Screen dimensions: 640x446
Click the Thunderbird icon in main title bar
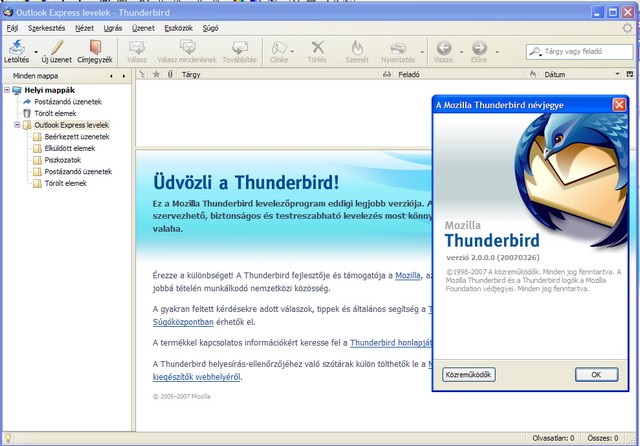8,12
